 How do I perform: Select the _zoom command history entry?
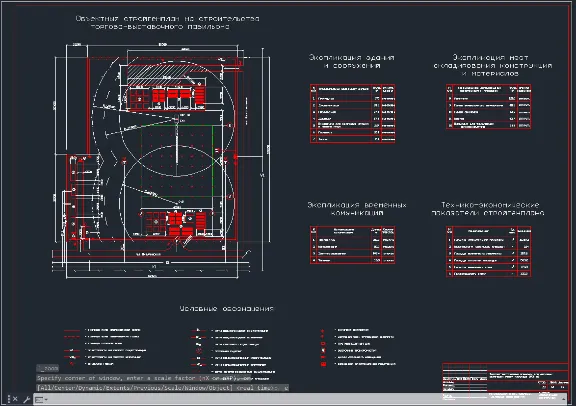(48, 368)
